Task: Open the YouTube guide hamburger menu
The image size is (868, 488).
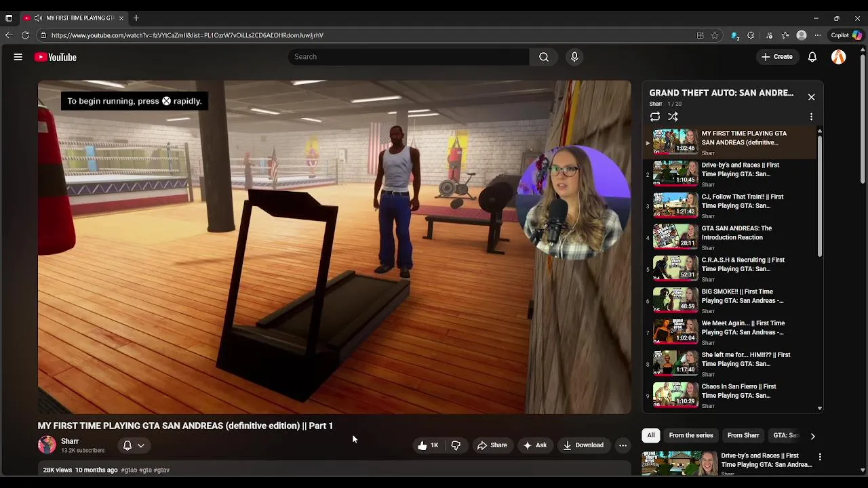Action: 18,57
